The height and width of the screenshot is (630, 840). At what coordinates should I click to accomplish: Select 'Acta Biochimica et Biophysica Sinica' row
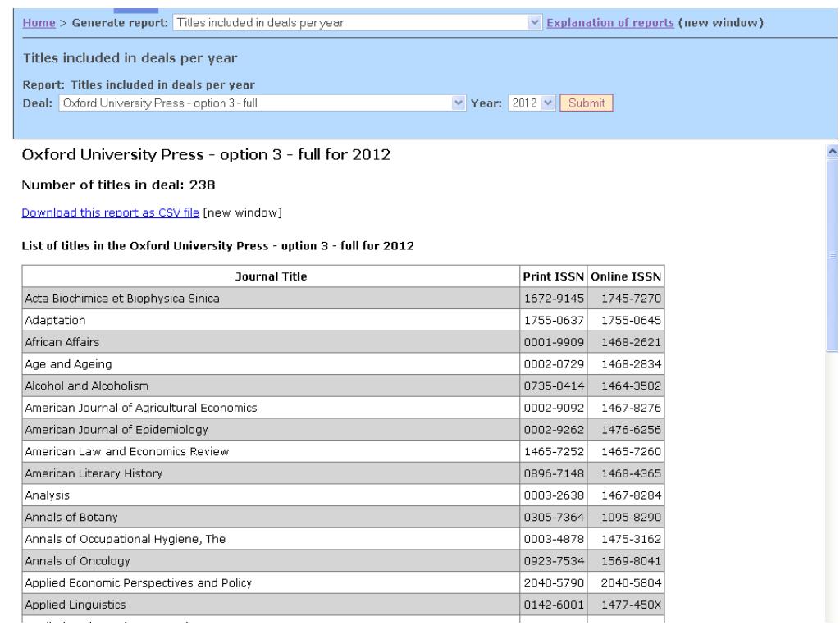(343, 299)
